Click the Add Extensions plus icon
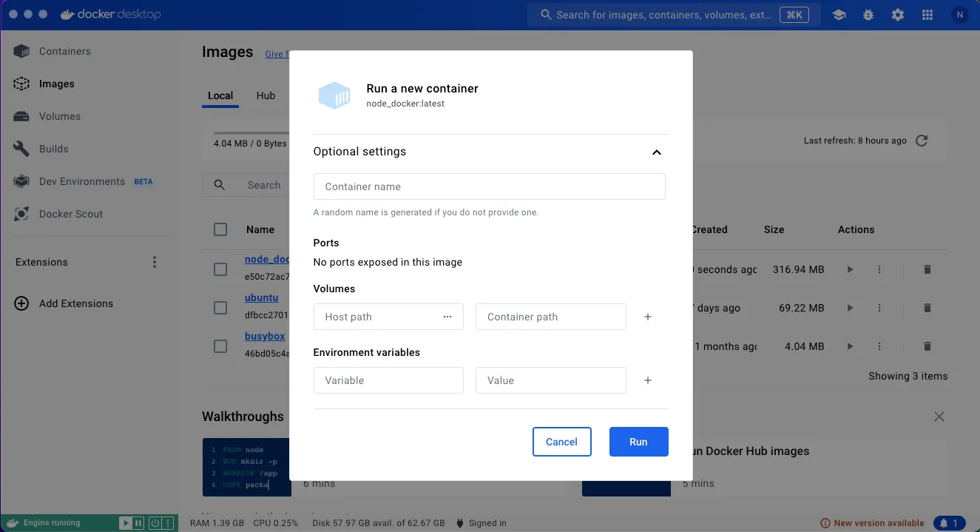The width and height of the screenshot is (980, 532). tap(21, 303)
